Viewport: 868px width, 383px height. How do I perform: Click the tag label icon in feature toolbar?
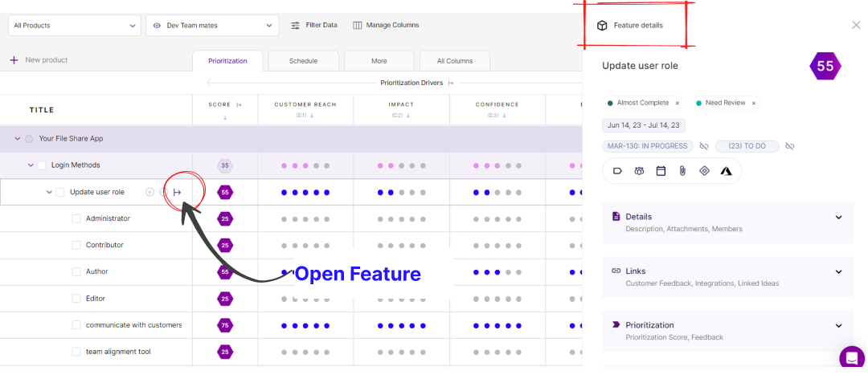[617, 171]
